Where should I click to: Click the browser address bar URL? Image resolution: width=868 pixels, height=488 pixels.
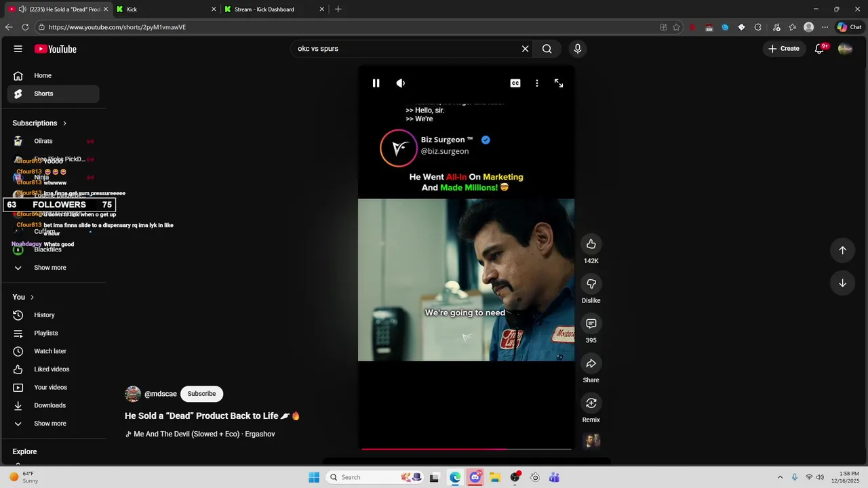click(117, 27)
